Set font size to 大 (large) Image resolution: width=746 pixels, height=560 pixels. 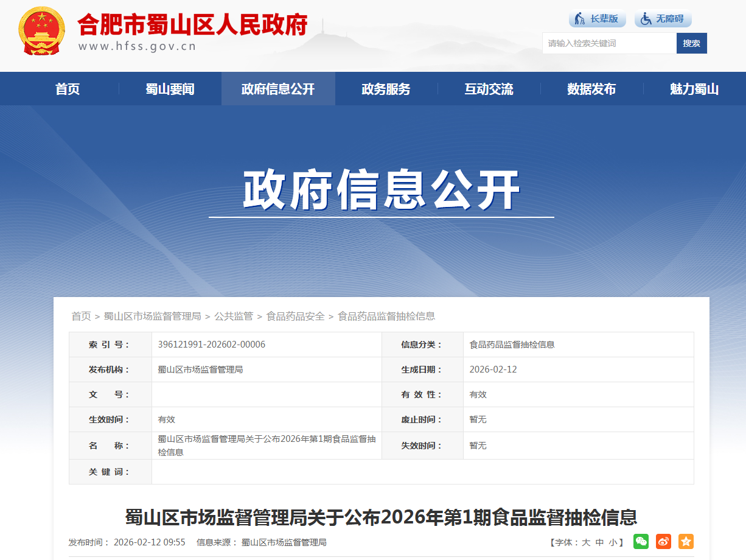pos(586,542)
